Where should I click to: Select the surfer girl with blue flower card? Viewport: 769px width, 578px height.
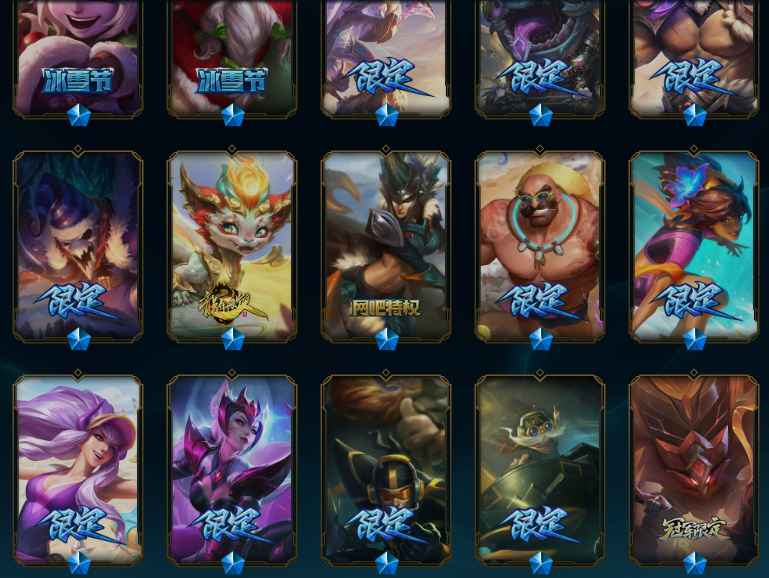[x=694, y=245]
